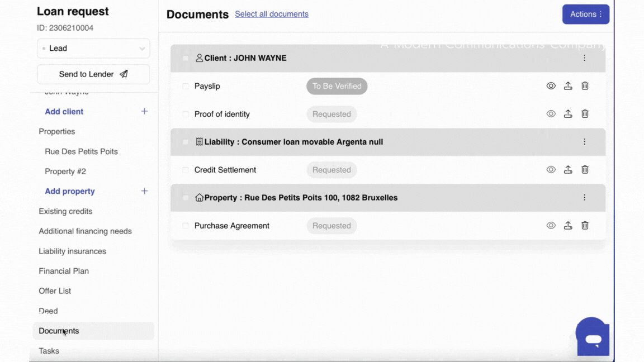Open the three-dot menu for Liability section

point(584,141)
